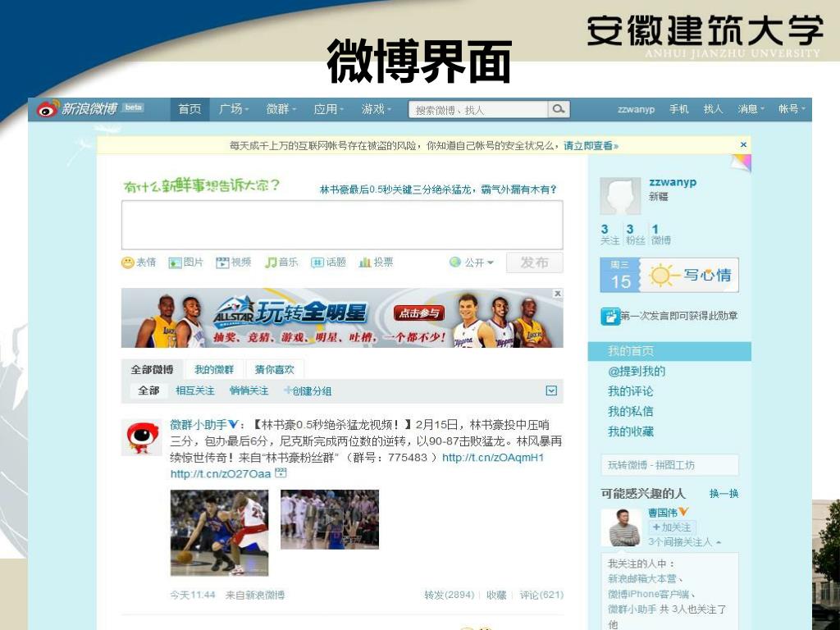
Task: Open the 帐号 dropdown menu
Action: (792, 109)
